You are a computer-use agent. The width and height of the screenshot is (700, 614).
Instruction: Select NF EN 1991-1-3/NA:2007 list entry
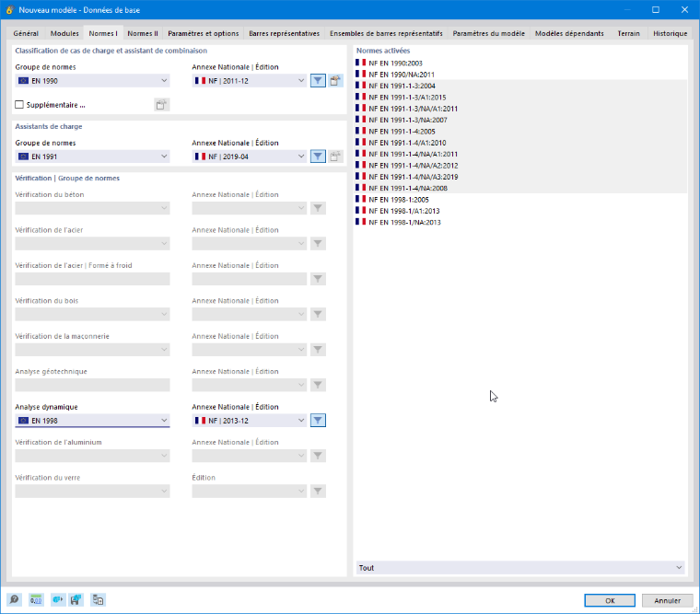(x=520, y=120)
